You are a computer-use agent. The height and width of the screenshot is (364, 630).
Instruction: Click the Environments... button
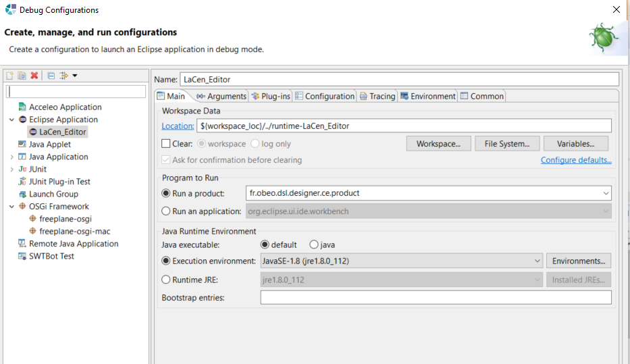click(x=579, y=261)
